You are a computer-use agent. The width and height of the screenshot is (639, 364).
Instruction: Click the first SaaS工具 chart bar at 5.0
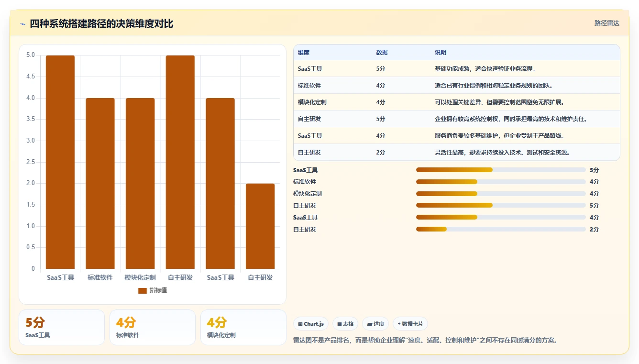[60, 162]
